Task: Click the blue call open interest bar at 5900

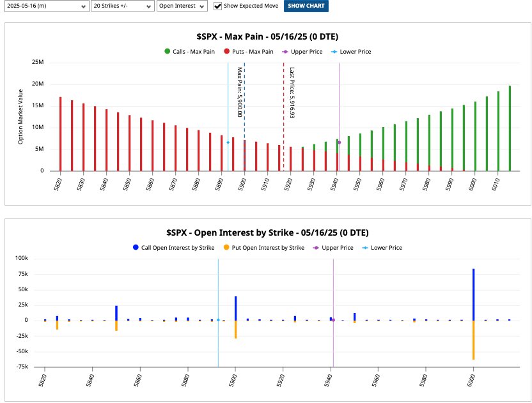Action: 235,308
